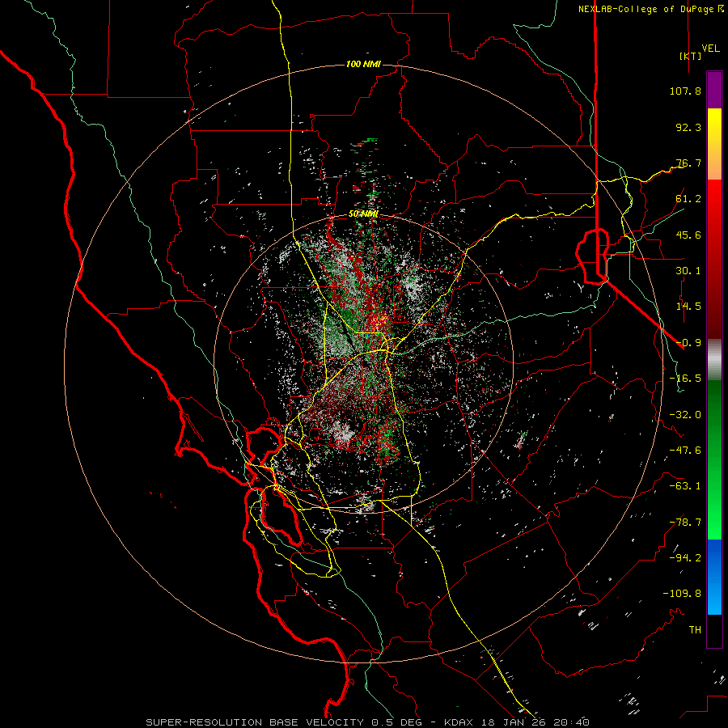Click the 14.5 legend value
The width and height of the screenshot is (728, 728).
click(x=688, y=307)
